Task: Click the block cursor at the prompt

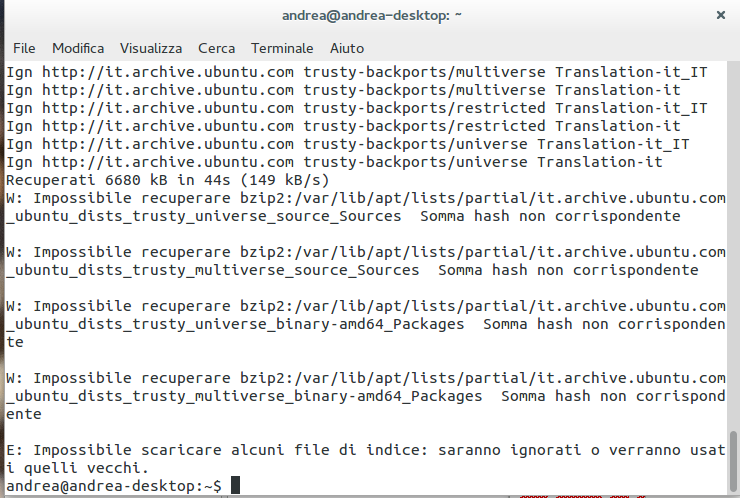Action: coord(235,486)
